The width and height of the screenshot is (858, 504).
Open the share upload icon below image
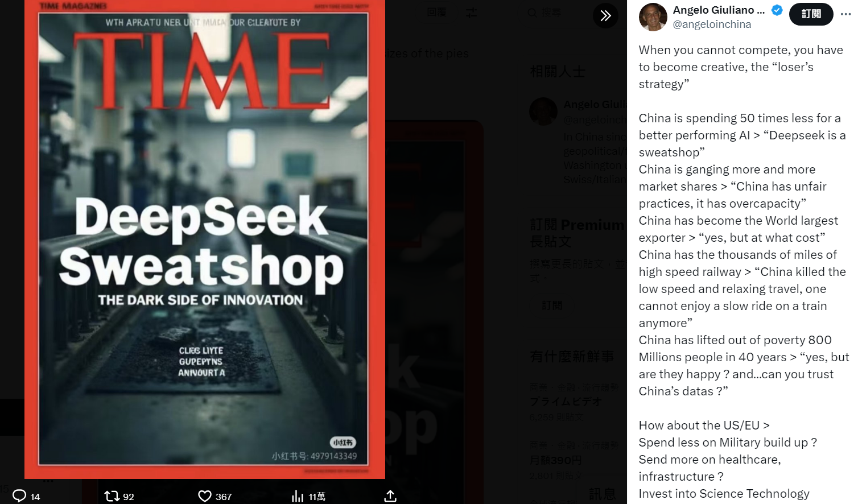point(390,496)
